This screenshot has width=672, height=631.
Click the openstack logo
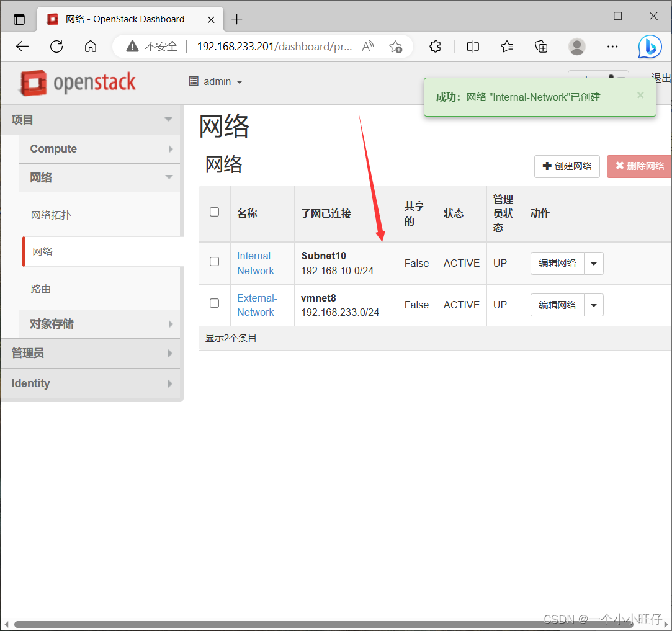(76, 83)
